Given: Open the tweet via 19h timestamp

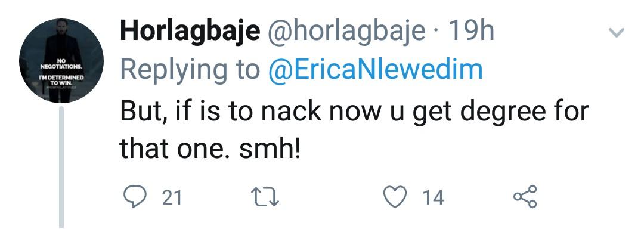Looking at the screenshot, I should [471, 31].
